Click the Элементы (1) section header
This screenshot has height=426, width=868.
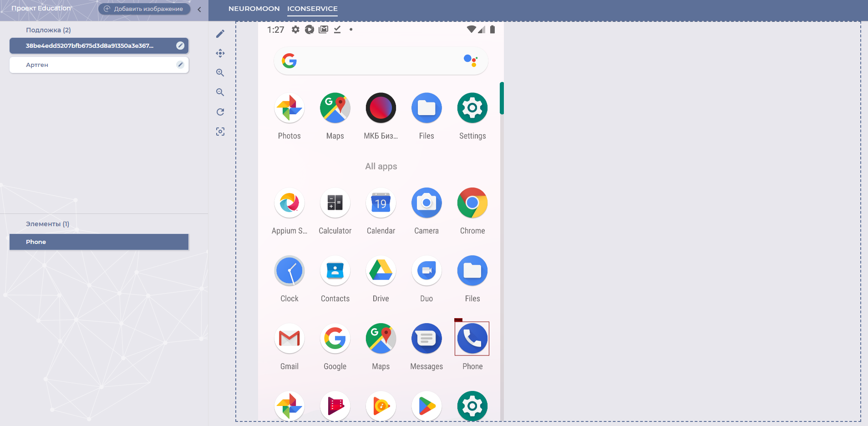(x=47, y=224)
